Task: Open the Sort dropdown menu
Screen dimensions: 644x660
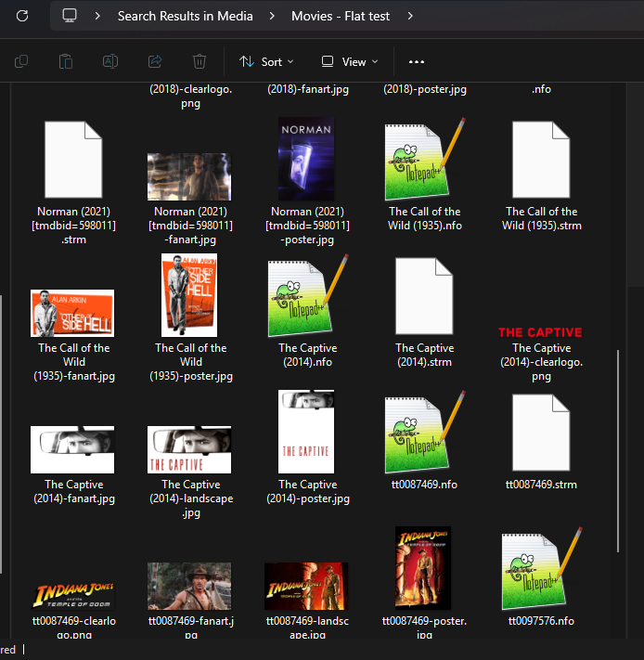Action: tap(266, 61)
